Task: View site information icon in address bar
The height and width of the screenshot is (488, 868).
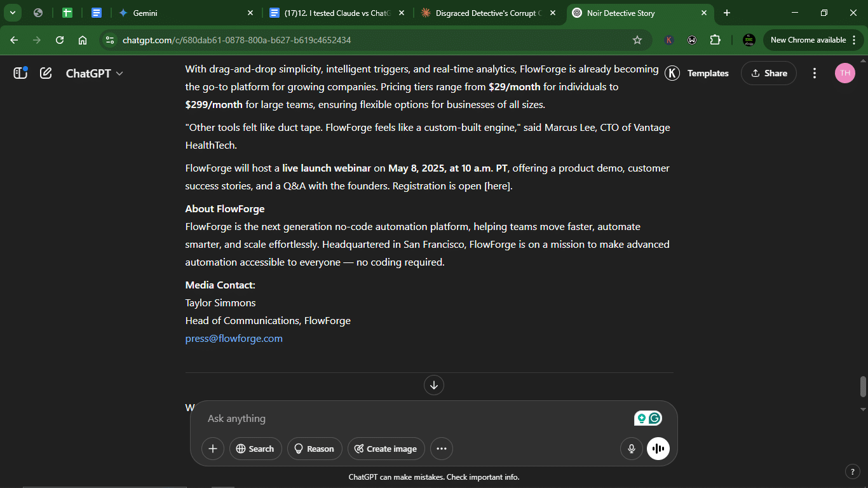Action: (110, 40)
